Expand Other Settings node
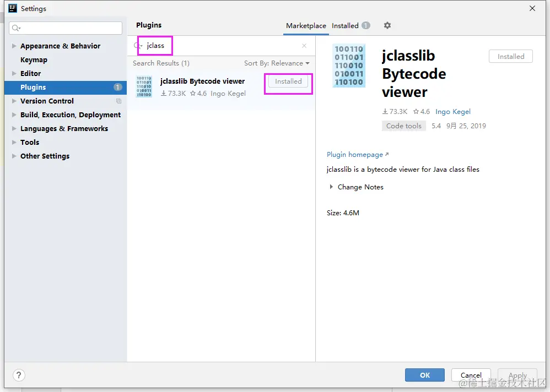Screen dimensions: 550x392 pos(14,156)
